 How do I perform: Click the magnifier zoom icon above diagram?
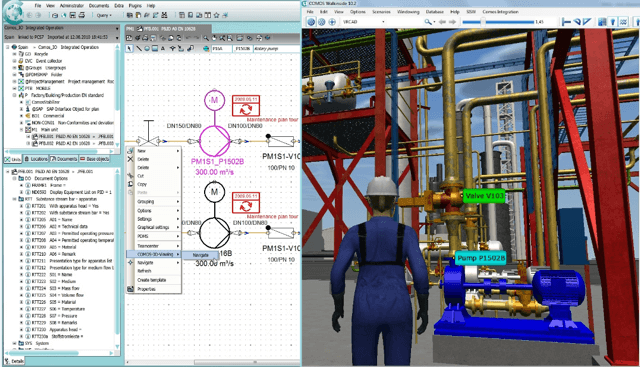click(x=206, y=38)
